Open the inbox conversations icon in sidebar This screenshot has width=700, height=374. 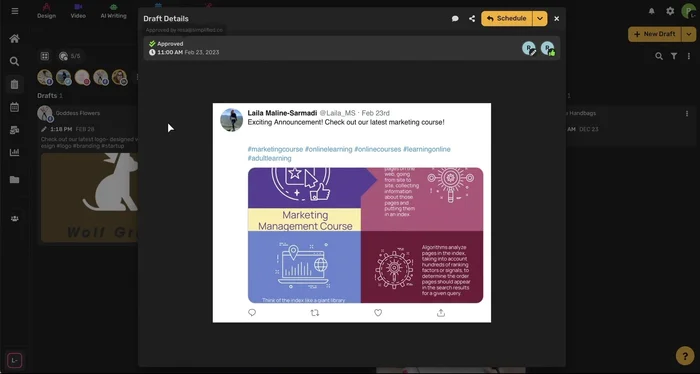[x=14, y=130]
